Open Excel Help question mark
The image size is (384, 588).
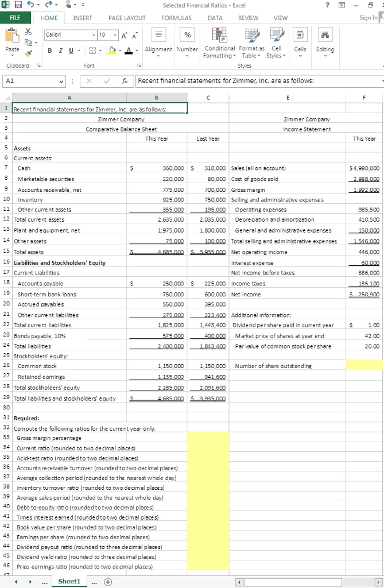(x=327, y=5)
